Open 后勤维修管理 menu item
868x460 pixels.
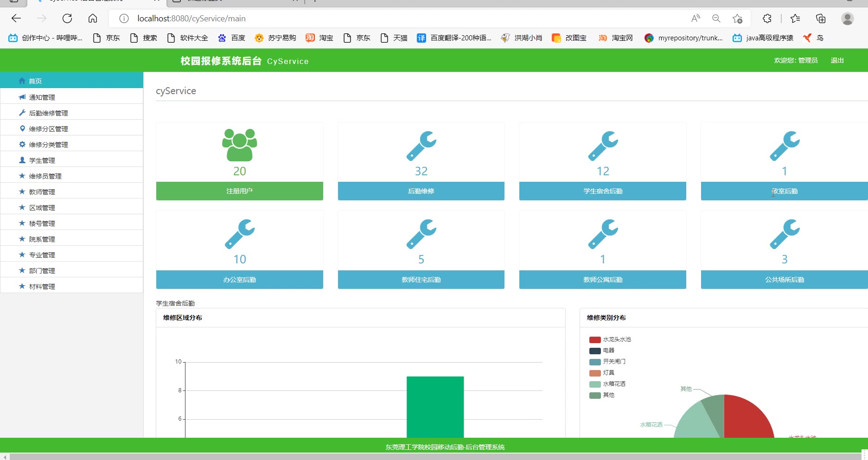pyautogui.click(x=72, y=113)
